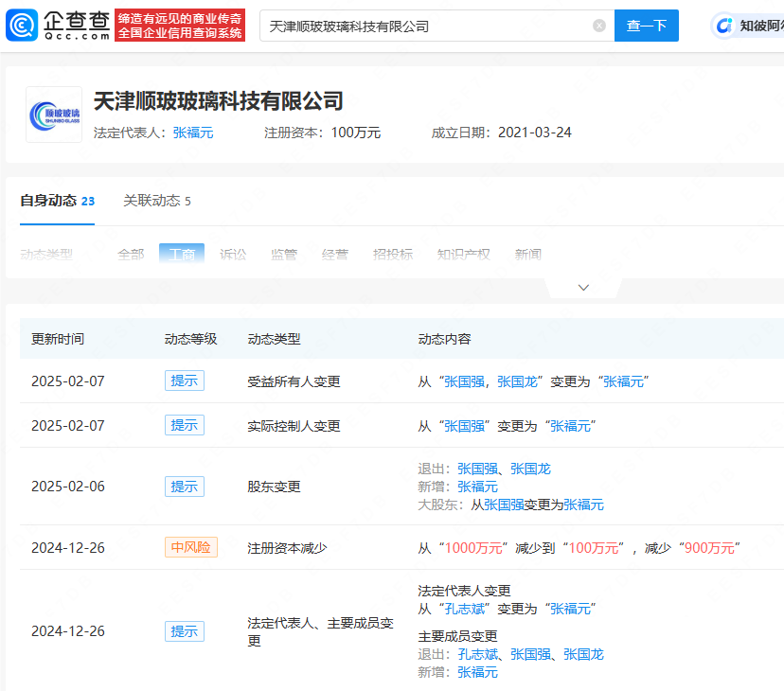Screen dimensions: 784x691
Task: Open 孔志斌 link in 主要成员变更 退出 line
Action: pos(477,654)
